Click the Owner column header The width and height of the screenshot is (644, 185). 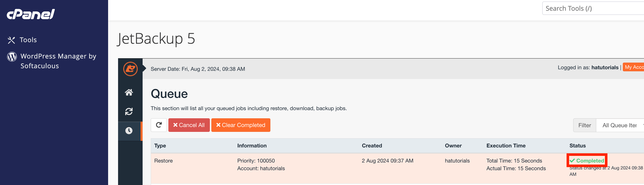pos(453,146)
